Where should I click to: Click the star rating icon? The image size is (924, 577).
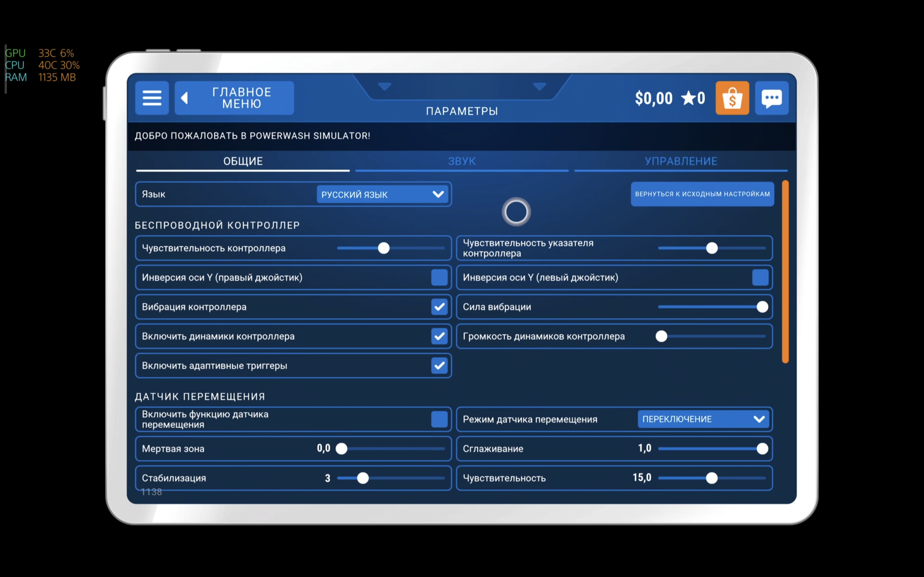click(x=689, y=98)
